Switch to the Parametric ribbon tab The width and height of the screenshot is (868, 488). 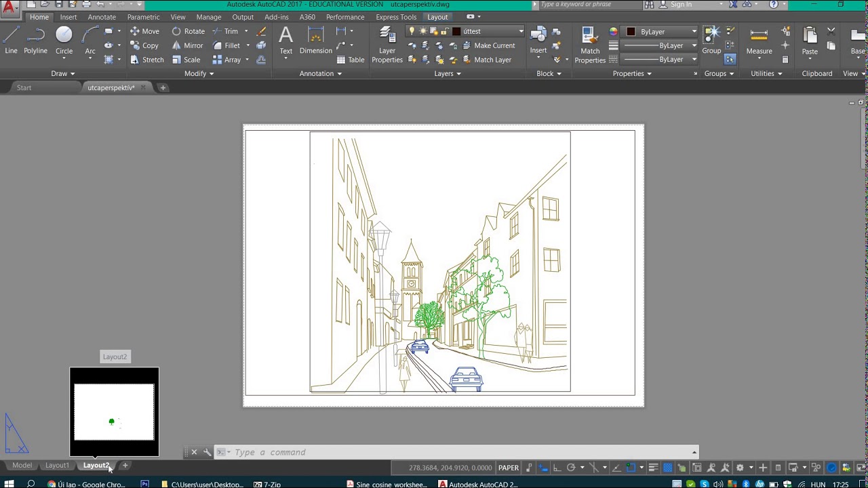pyautogui.click(x=144, y=17)
